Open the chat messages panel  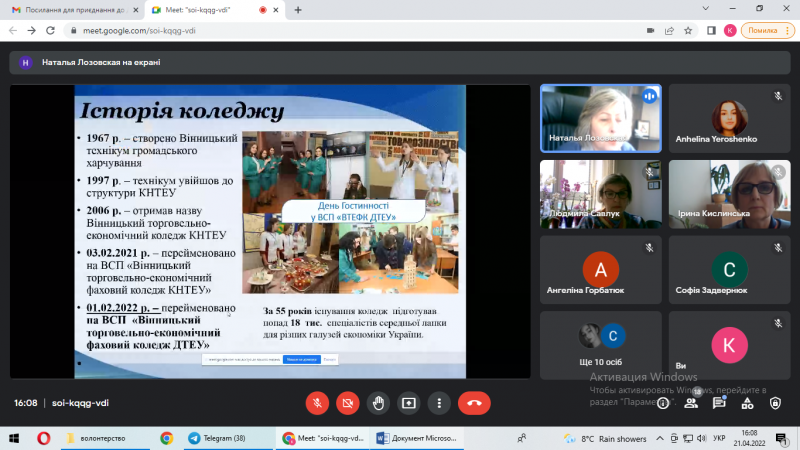[719, 403]
